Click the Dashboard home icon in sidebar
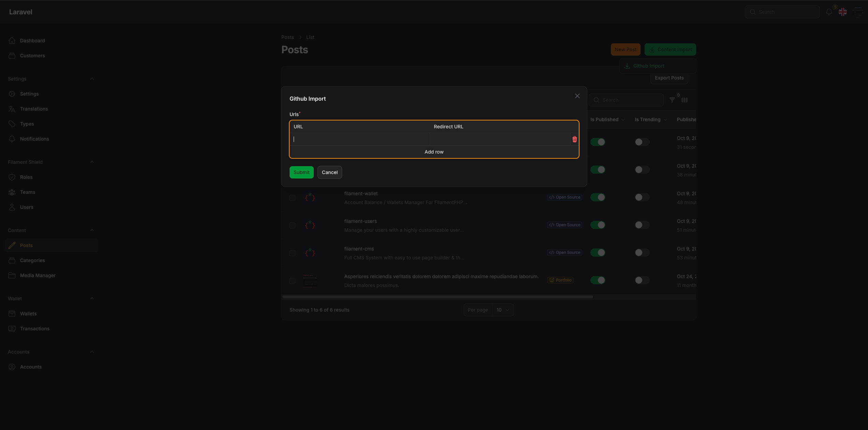868x430 pixels. click(x=12, y=41)
